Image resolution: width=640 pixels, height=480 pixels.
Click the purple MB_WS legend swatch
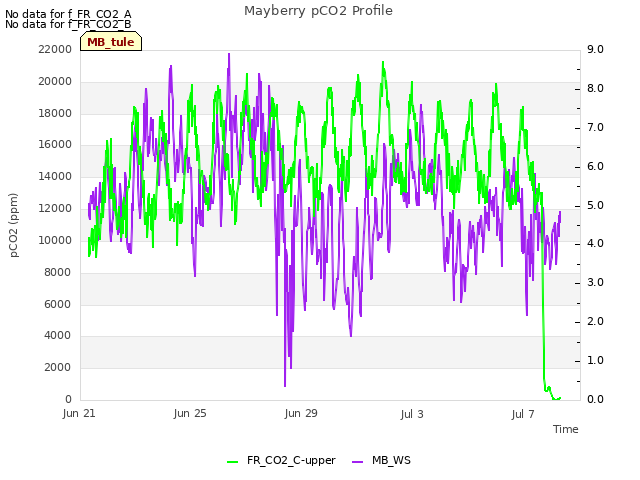[357, 462]
